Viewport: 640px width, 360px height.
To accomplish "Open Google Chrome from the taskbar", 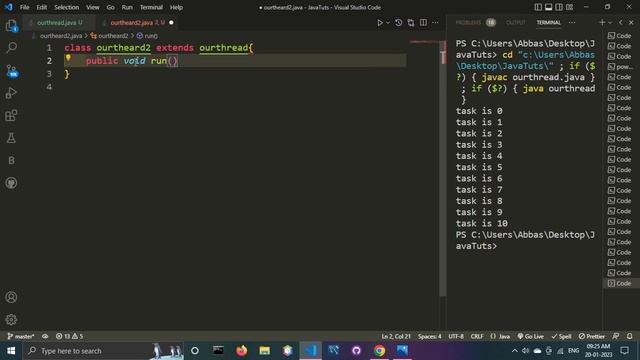I will [380, 351].
